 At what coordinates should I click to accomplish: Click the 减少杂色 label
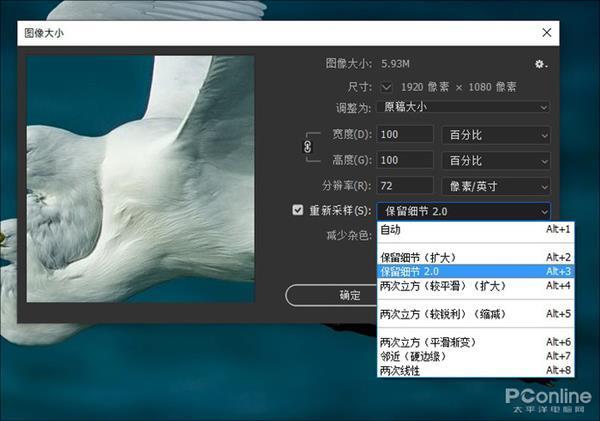[349, 235]
